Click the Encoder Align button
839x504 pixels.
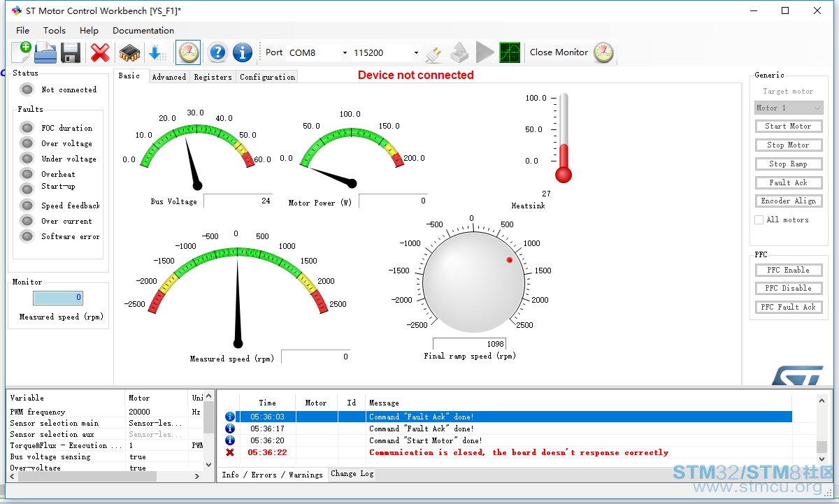click(x=789, y=201)
